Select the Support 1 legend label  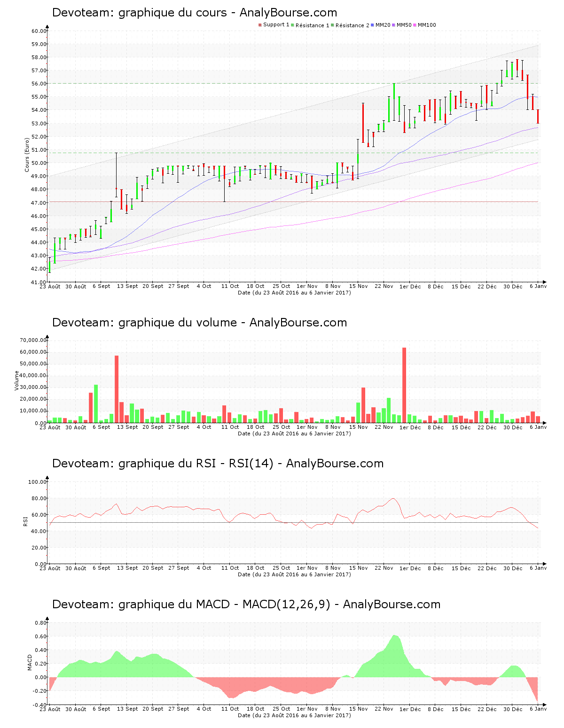pyautogui.click(x=276, y=25)
